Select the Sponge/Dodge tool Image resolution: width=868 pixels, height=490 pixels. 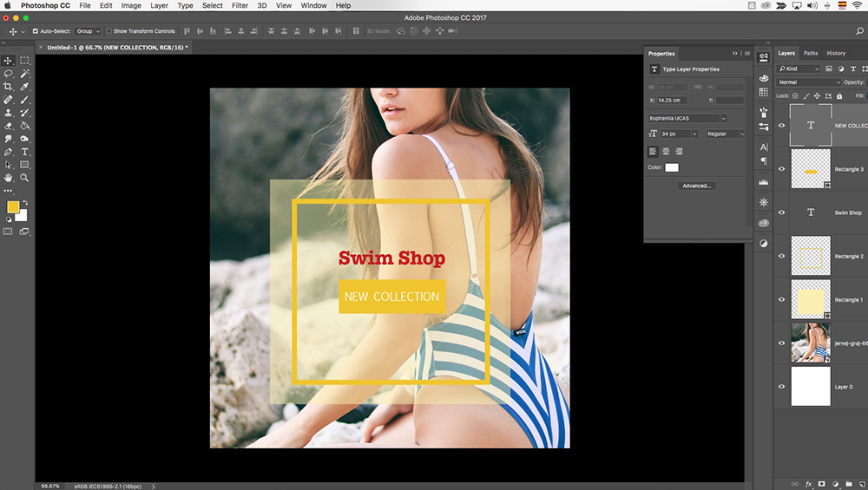(25, 139)
